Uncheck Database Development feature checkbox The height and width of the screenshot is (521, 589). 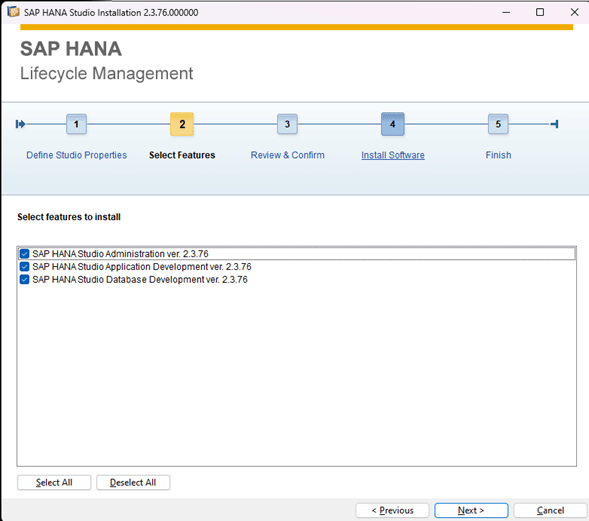click(x=24, y=279)
